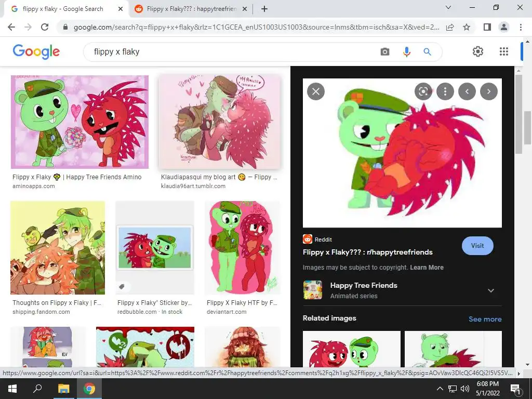The width and height of the screenshot is (532, 399).
Task: Open a new tab
Action: [264, 9]
